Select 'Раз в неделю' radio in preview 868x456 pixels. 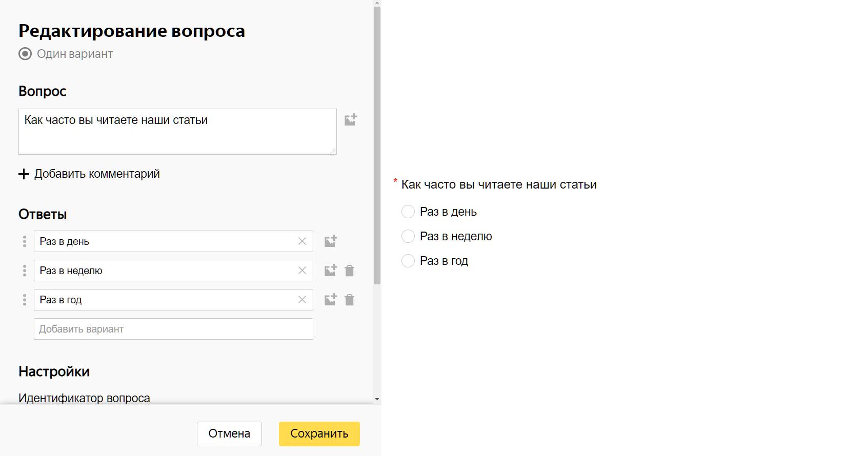pos(408,236)
